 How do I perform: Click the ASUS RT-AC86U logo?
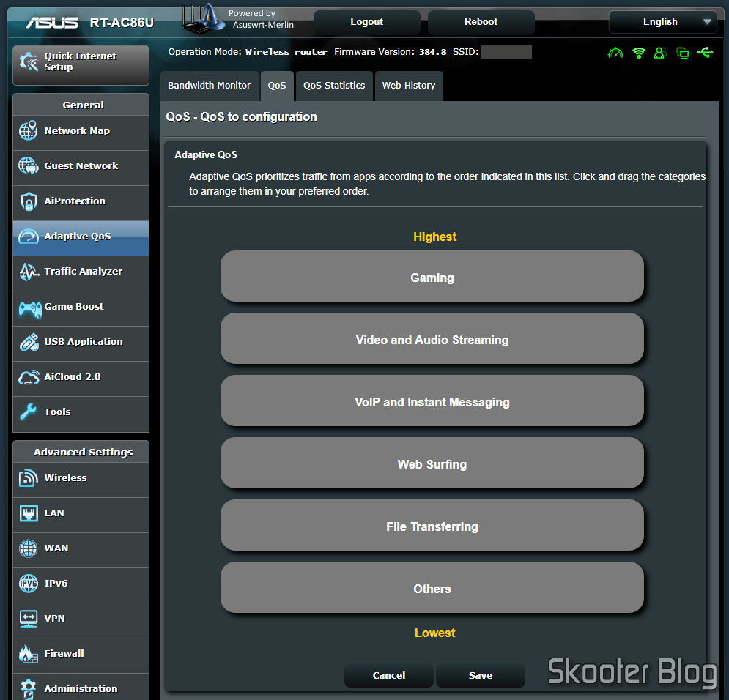coord(89,22)
